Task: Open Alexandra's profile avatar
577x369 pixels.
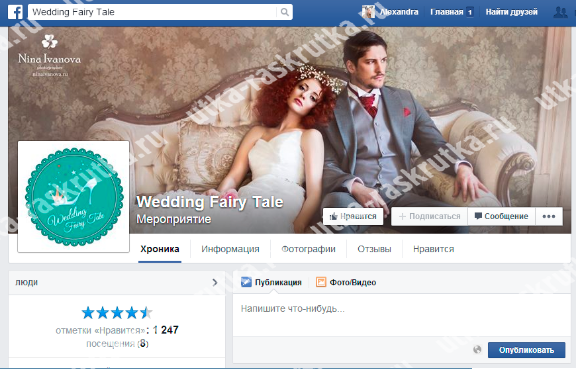Action: point(368,12)
